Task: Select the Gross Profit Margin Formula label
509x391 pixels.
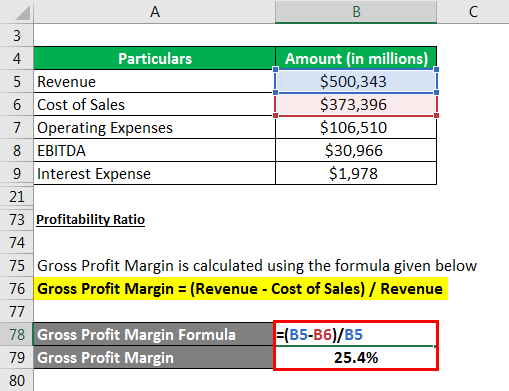Action: (155, 334)
